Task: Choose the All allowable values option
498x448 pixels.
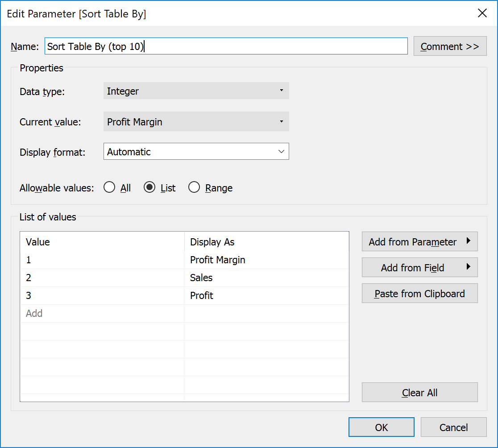Action: pyautogui.click(x=109, y=187)
